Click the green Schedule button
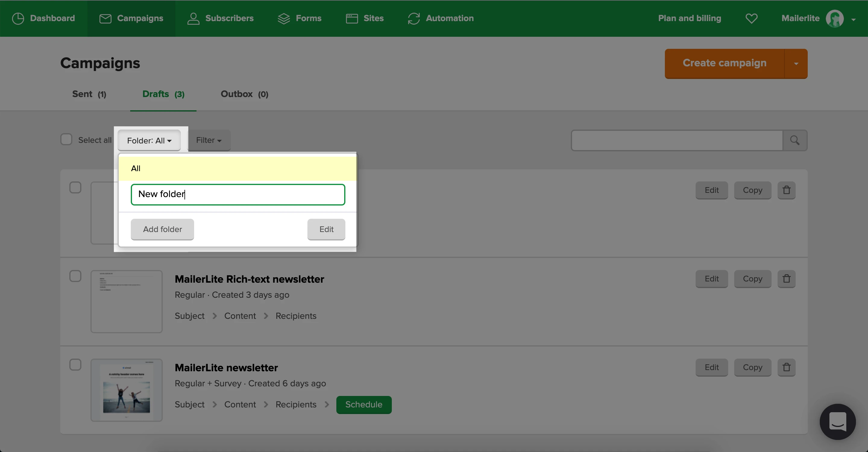 pyautogui.click(x=363, y=404)
